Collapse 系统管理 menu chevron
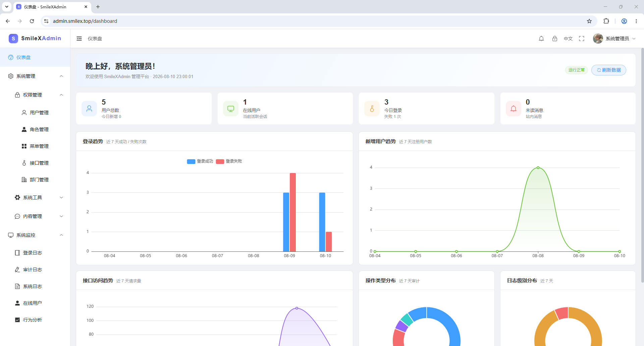644x346 pixels. point(61,76)
